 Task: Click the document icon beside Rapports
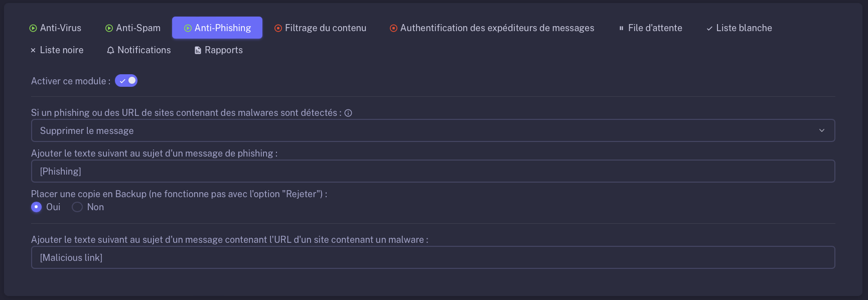point(198,50)
